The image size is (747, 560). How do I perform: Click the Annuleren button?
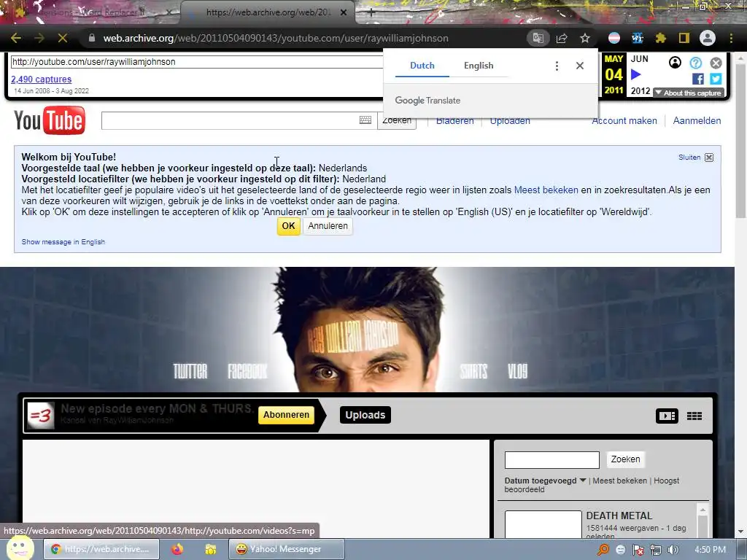coord(328,226)
